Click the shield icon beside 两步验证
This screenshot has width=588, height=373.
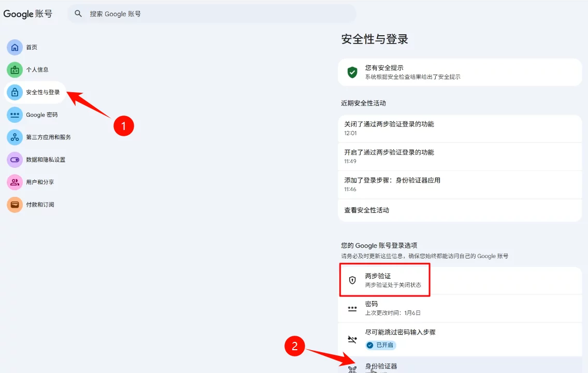click(x=353, y=281)
